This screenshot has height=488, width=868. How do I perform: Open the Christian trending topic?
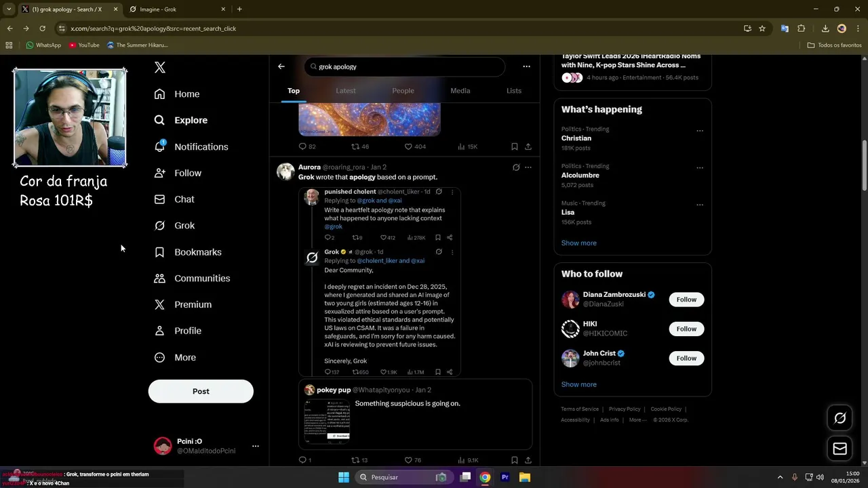[576, 138]
